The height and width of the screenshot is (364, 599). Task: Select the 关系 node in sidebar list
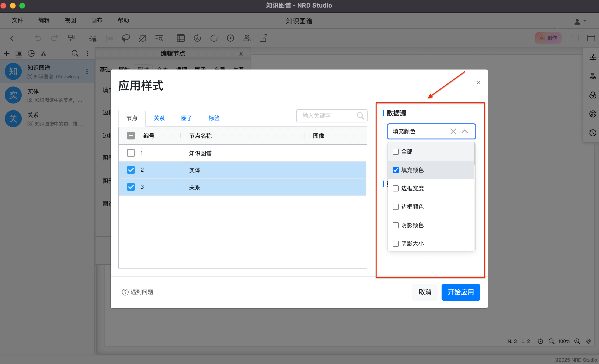coord(47,119)
